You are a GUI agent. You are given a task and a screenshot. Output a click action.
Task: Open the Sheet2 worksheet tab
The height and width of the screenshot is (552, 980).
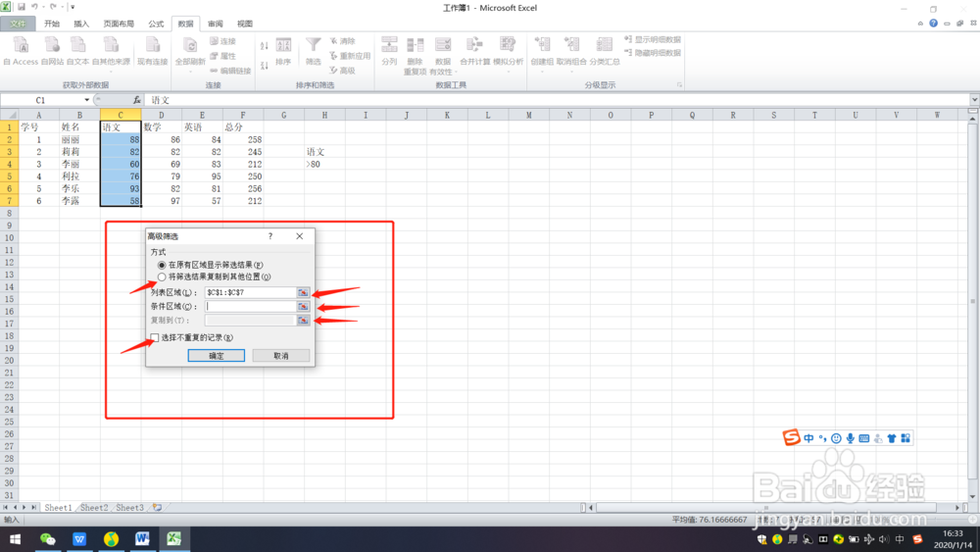tap(94, 508)
